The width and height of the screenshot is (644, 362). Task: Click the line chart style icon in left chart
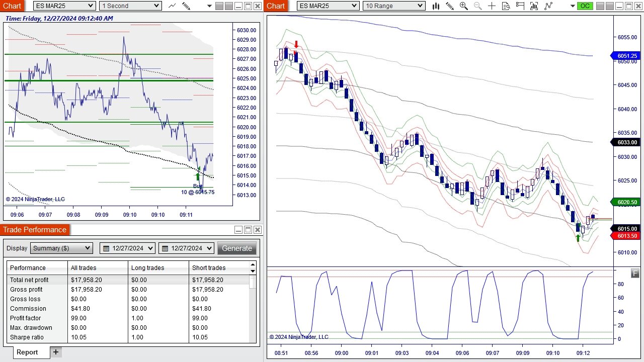point(172,6)
